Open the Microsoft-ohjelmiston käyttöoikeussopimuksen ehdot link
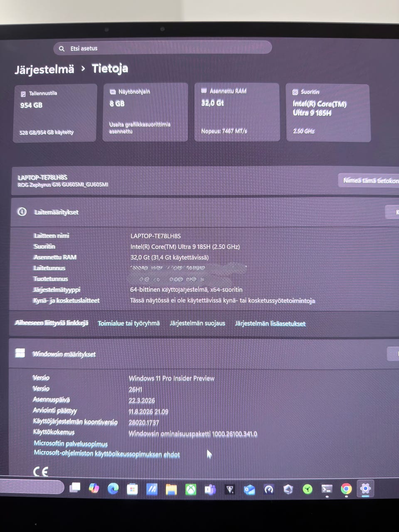 (x=107, y=454)
